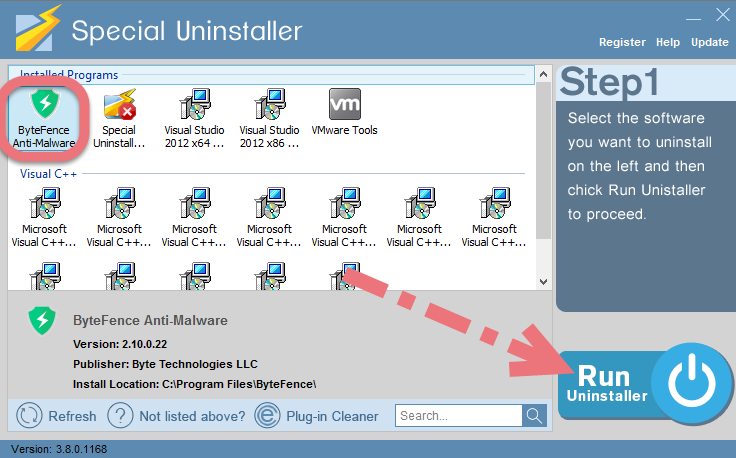Click the ByteFence Anti-Malware title in details

point(150,321)
